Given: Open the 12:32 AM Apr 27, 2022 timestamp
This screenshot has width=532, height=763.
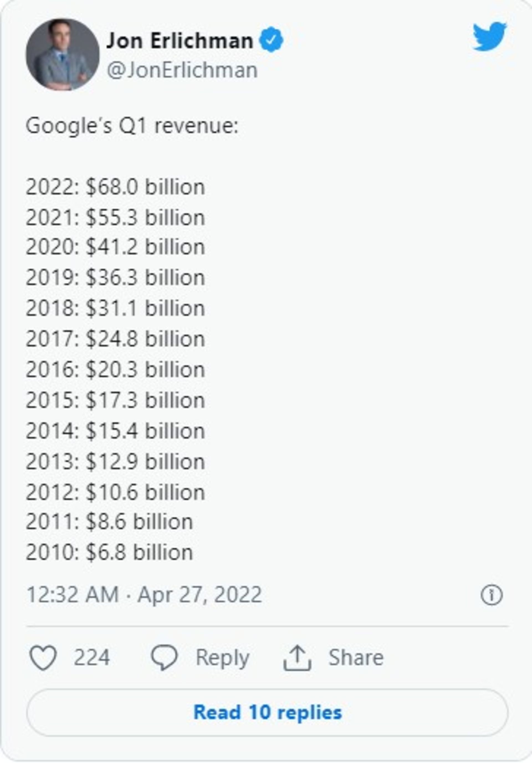Looking at the screenshot, I should [144, 594].
